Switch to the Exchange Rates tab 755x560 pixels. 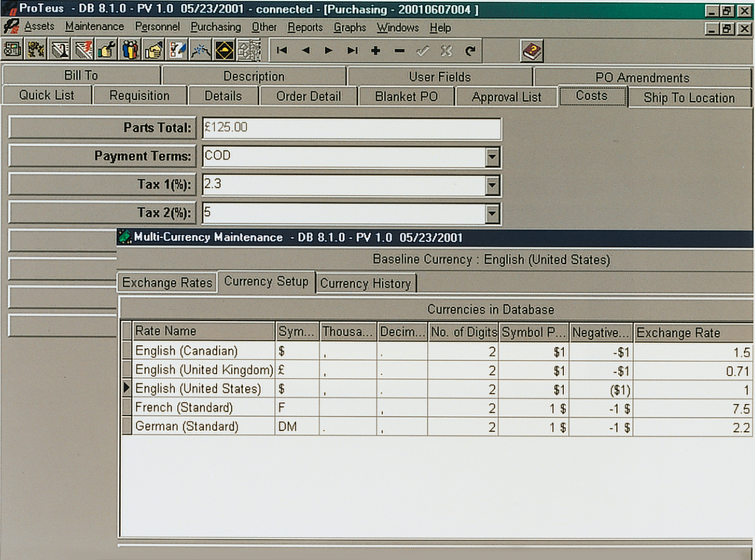click(167, 283)
